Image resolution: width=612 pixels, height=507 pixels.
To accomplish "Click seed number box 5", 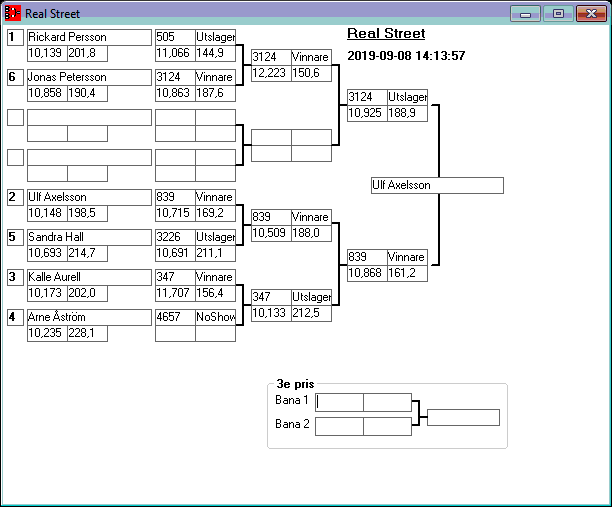I will click(15, 237).
